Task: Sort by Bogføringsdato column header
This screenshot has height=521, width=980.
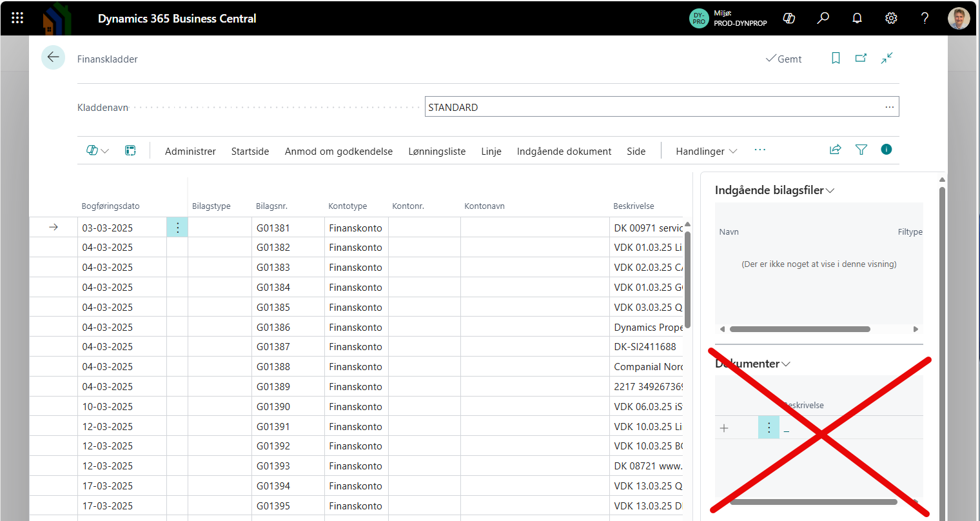Action: [110, 206]
